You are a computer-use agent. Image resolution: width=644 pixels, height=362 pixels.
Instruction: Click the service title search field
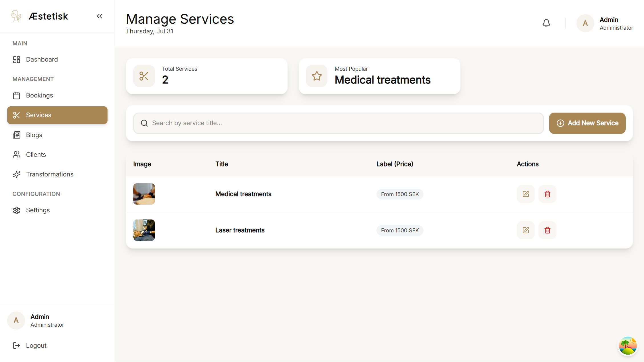(x=314, y=123)
